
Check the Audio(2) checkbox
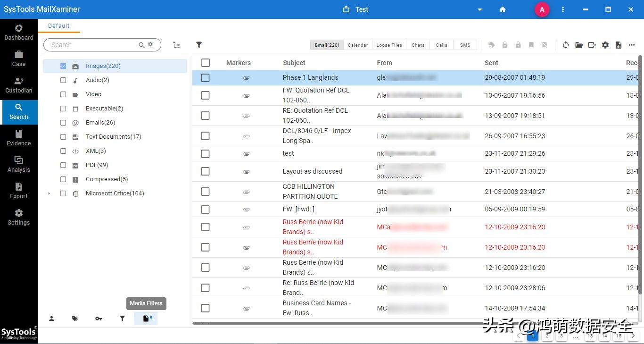point(63,80)
